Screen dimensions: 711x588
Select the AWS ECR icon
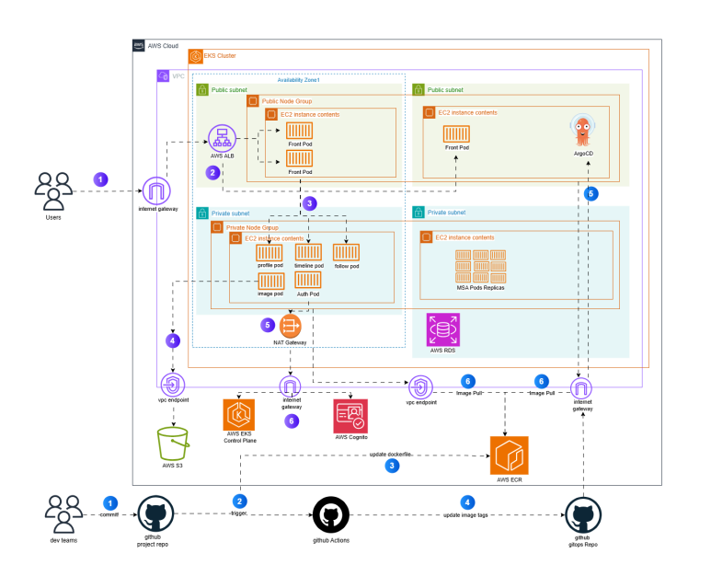510,455
